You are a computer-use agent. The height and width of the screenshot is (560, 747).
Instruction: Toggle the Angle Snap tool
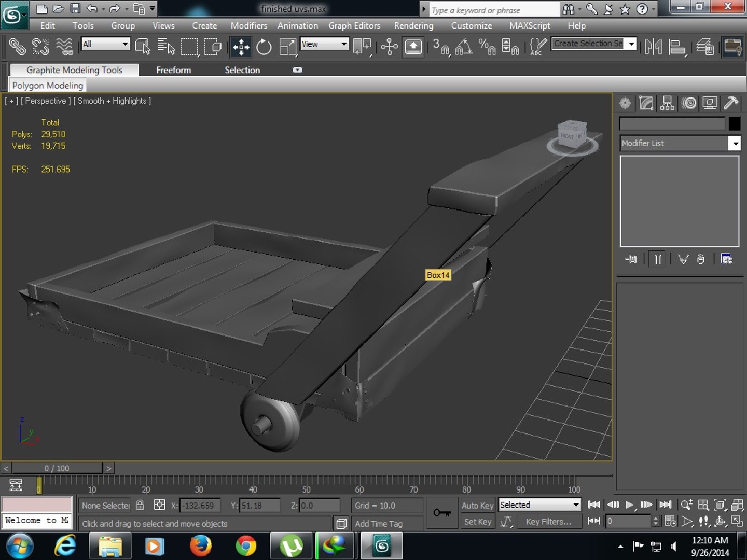(x=464, y=47)
